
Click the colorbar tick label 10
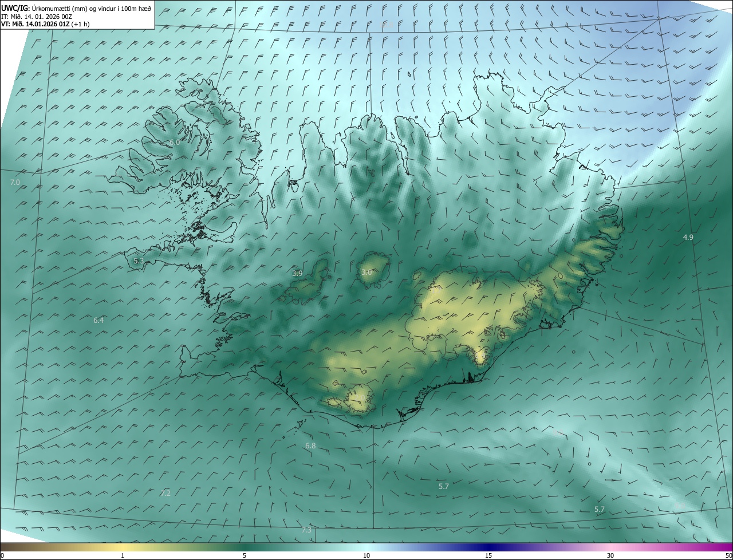point(366,555)
